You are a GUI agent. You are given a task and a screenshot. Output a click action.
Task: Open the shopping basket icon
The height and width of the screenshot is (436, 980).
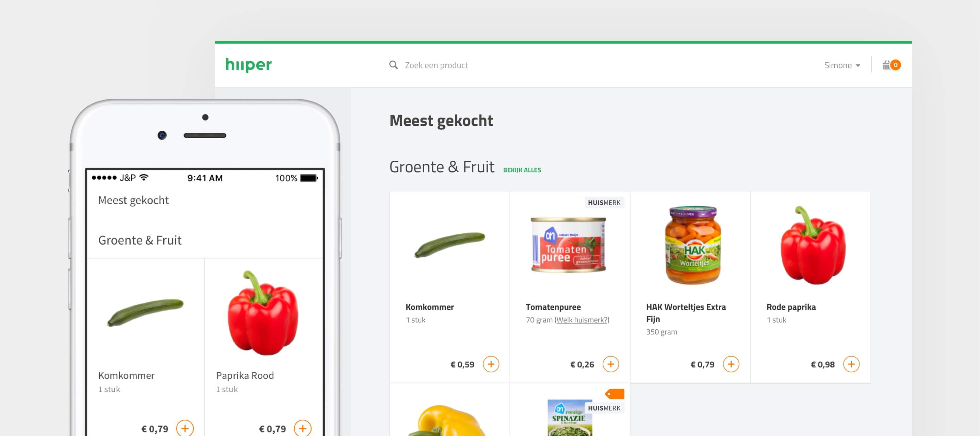coord(891,65)
